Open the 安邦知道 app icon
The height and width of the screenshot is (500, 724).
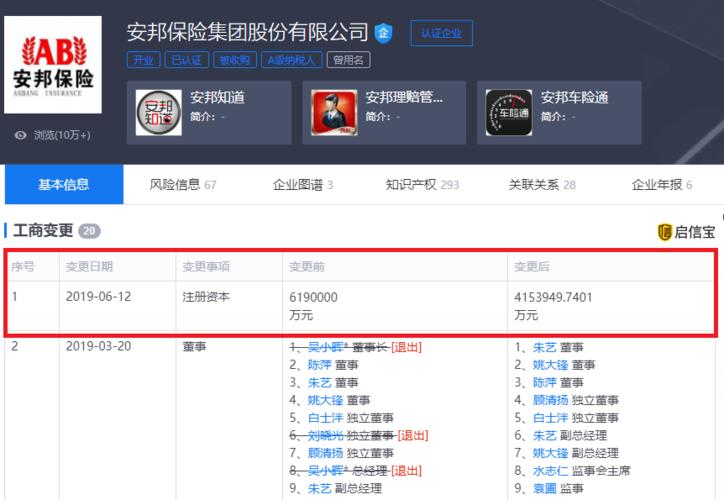pos(158,113)
